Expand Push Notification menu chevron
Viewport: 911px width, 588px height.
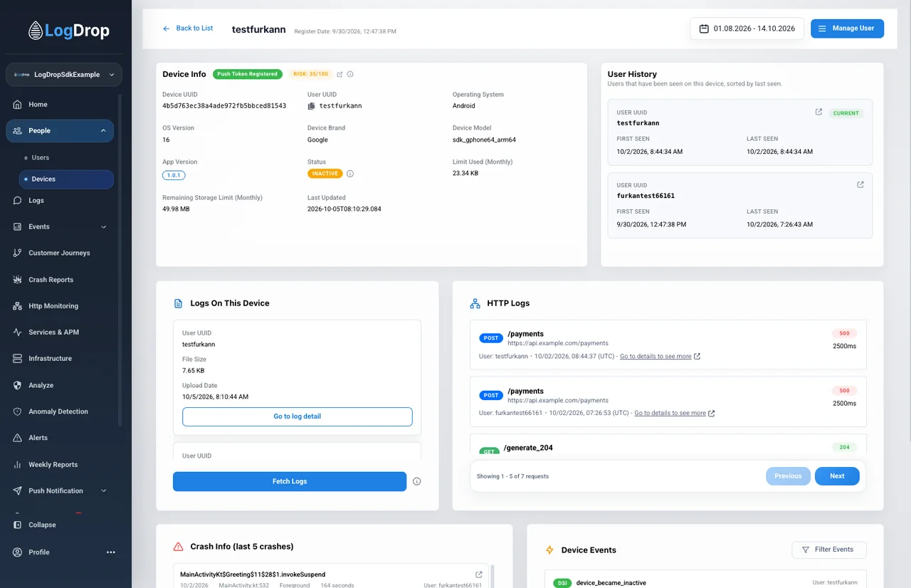pos(103,491)
